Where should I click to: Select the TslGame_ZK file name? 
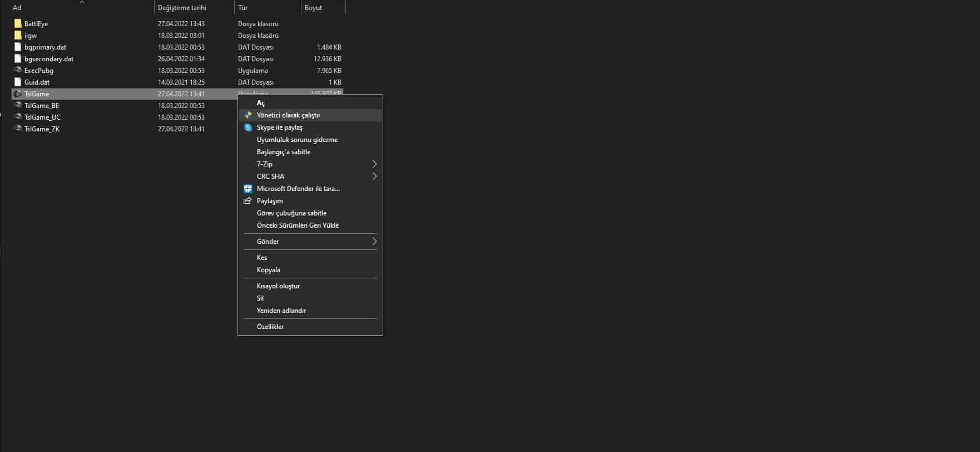(x=42, y=129)
